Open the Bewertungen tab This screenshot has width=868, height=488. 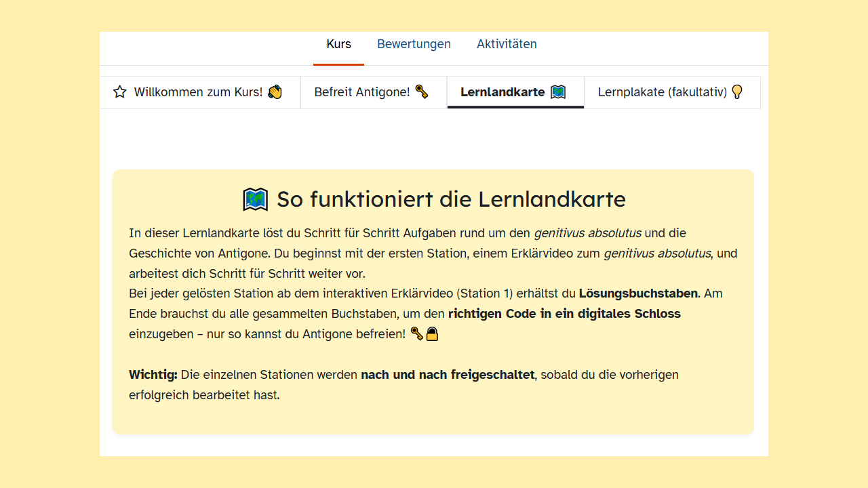pos(414,44)
